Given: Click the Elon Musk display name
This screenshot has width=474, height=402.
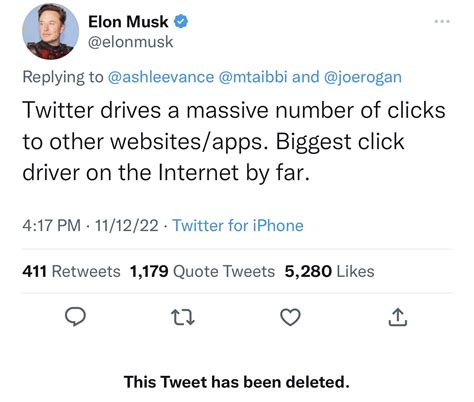Looking at the screenshot, I should 128,22.
